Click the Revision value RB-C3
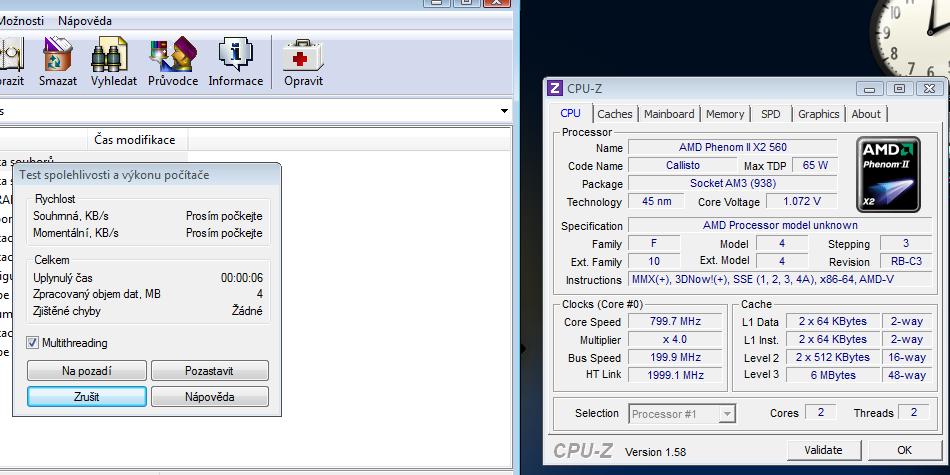Screen dimensions: 950x475 click(x=906, y=262)
